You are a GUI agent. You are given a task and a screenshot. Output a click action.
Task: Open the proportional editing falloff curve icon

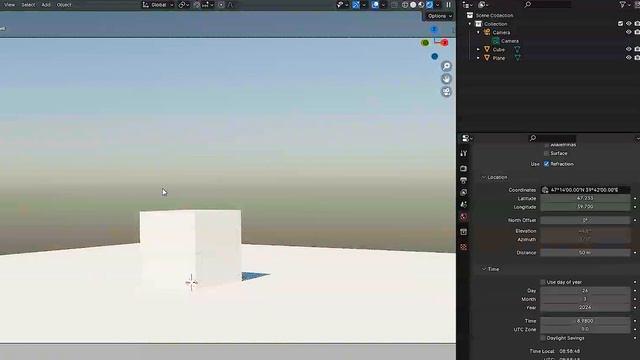(230, 5)
